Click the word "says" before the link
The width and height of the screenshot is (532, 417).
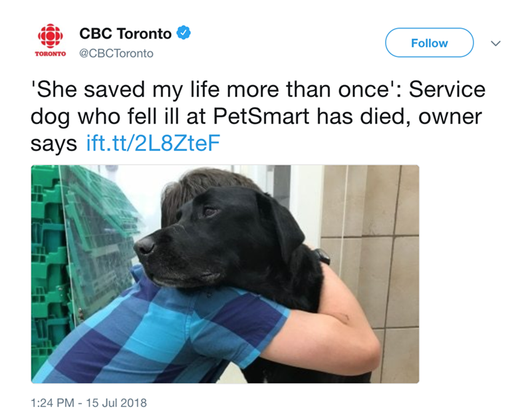(x=54, y=144)
